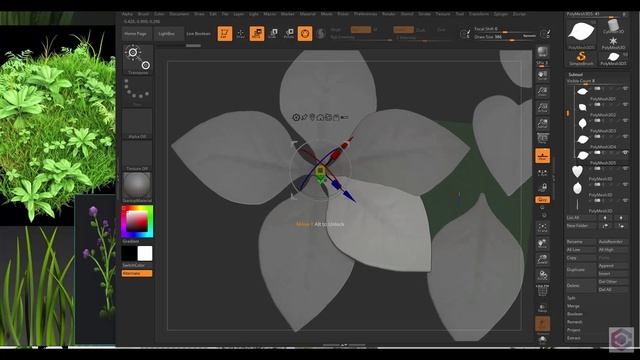The width and height of the screenshot is (640, 360).
Task: Open the stroke type picker
Action: (138, 92)
